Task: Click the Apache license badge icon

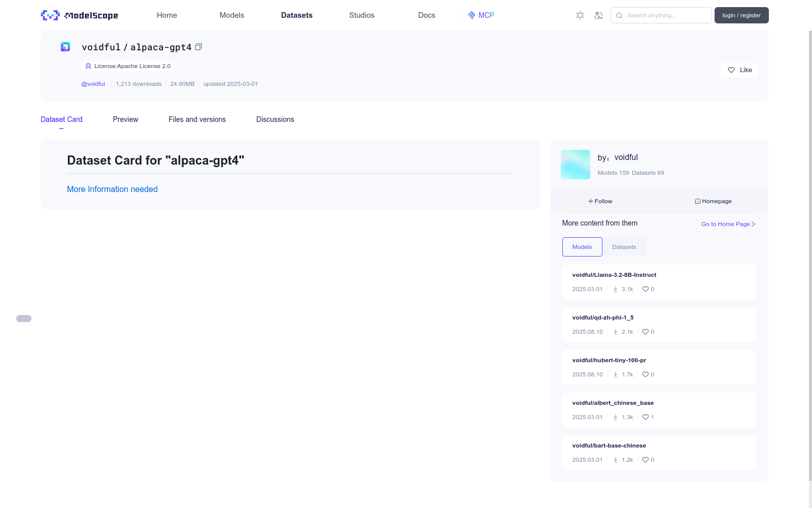Action: click(88, 66)
